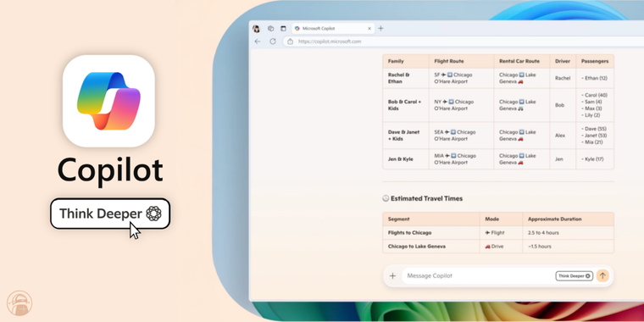Click the site info lock icon
This screenshot has height=322, width=644.
(x=291, y=42)
